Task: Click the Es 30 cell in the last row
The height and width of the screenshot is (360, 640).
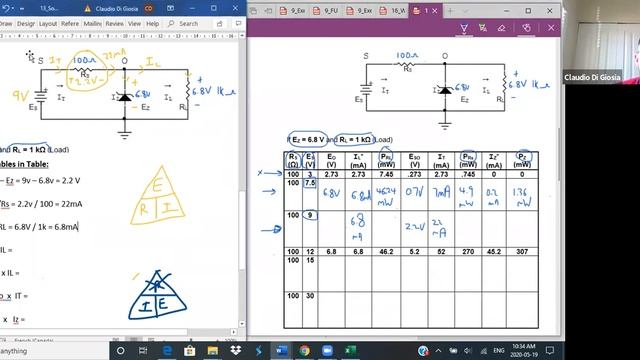Action: coord(310,309)
